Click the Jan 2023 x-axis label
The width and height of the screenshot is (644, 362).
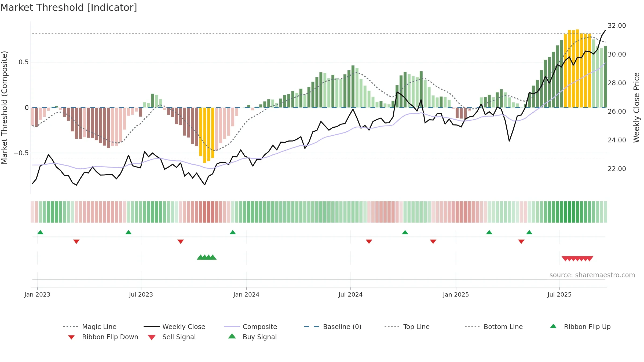pyautogui.click(x=37, y=295)
